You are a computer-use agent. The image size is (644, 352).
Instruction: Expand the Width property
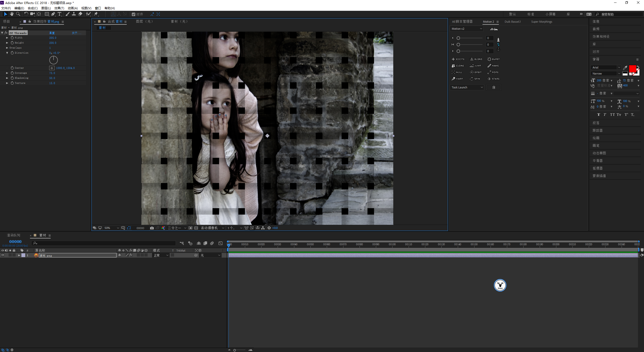click(7, 38)
